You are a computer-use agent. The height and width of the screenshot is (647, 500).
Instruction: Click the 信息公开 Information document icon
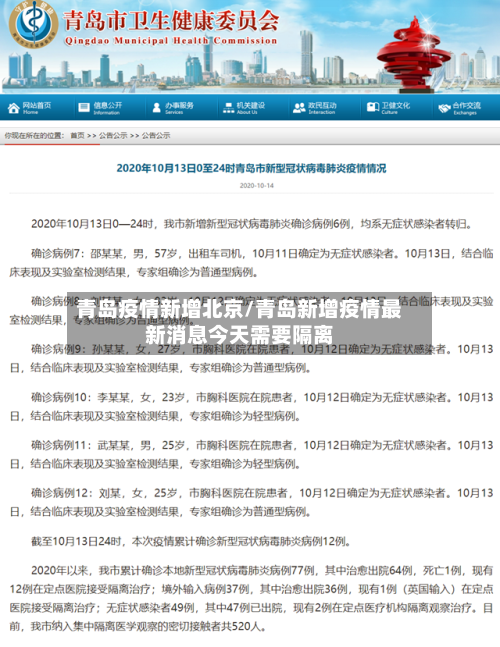coord(84,108)
